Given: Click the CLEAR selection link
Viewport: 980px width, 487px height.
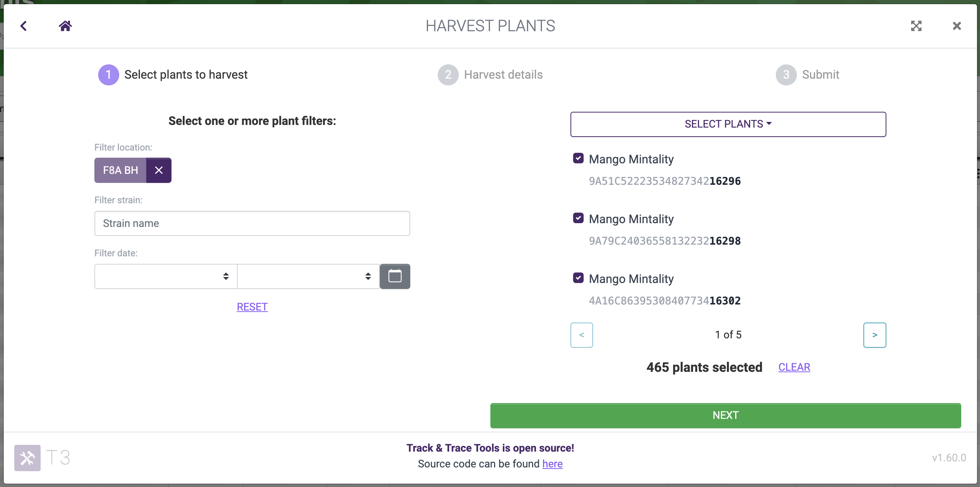Looking at the screenshot, I should coord(794,367).
